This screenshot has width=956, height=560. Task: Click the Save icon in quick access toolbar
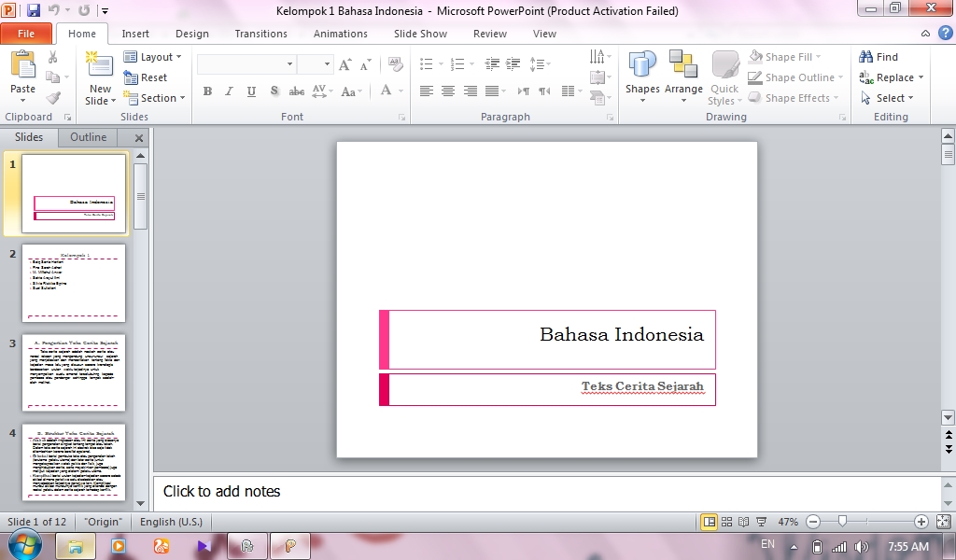[34, 11]
